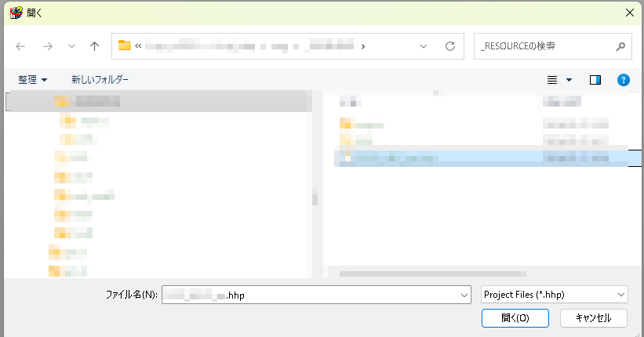Open the view options dropdown arrow
The image size is (644, 337).
click(569, 80)
